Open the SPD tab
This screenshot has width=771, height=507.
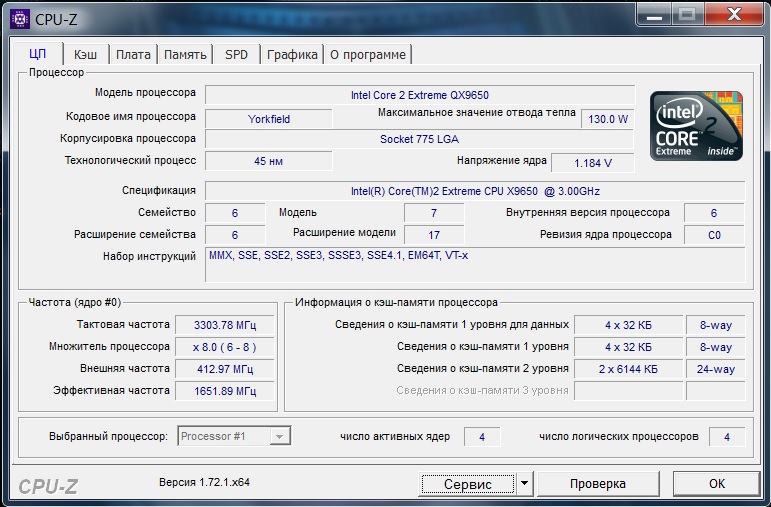(x=237, y=55)
